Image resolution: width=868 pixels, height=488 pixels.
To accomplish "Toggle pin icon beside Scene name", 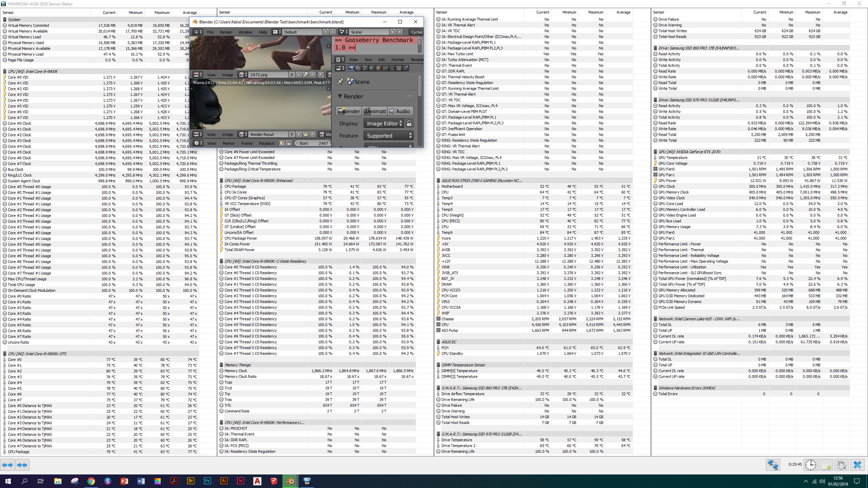I will (340, 82).
